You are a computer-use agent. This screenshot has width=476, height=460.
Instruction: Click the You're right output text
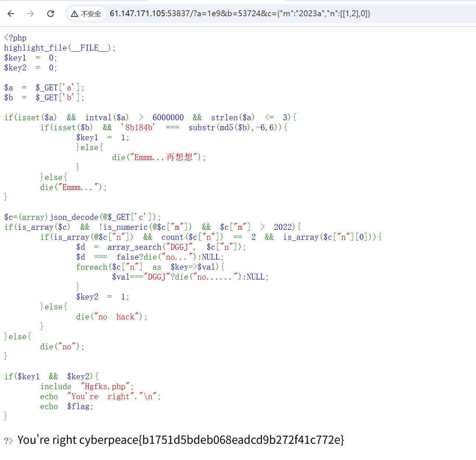(x=48, y=440)
